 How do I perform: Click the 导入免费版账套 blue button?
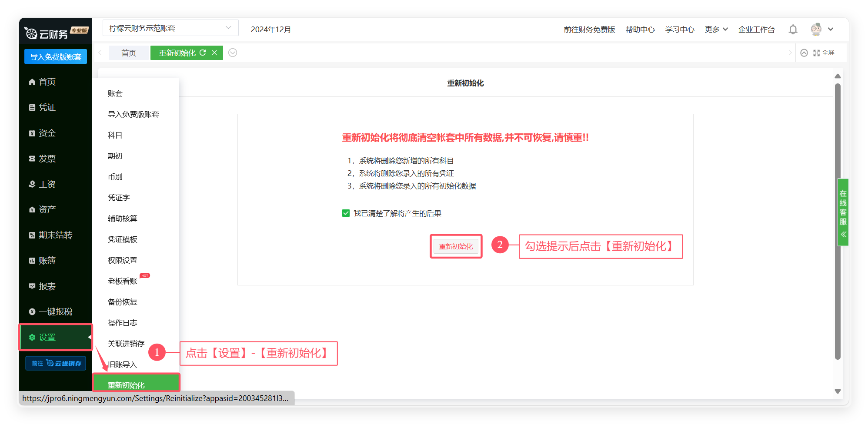(x=56, y=57)
